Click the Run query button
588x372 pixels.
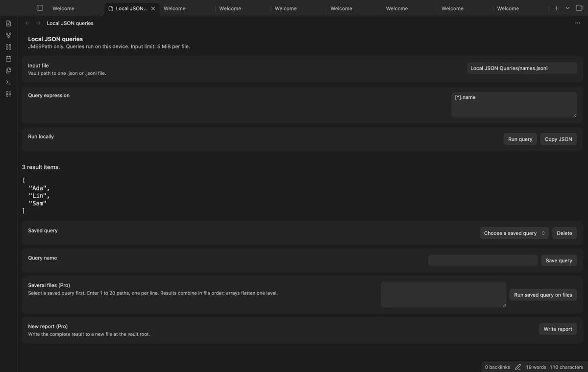pos(520,139)
